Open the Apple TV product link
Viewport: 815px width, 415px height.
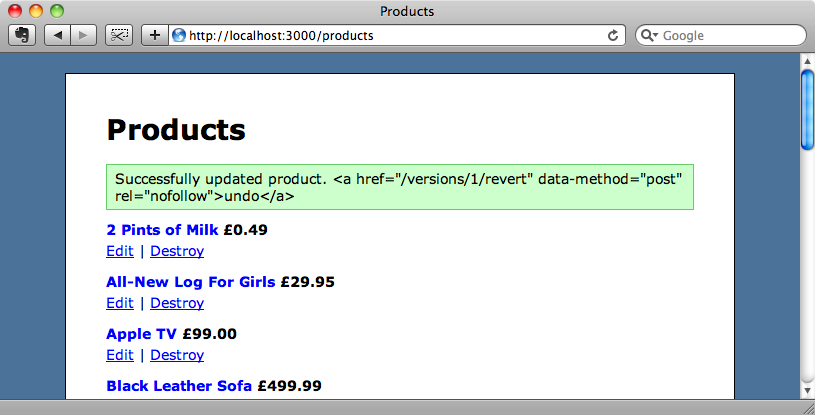click(x=141, y=334)
